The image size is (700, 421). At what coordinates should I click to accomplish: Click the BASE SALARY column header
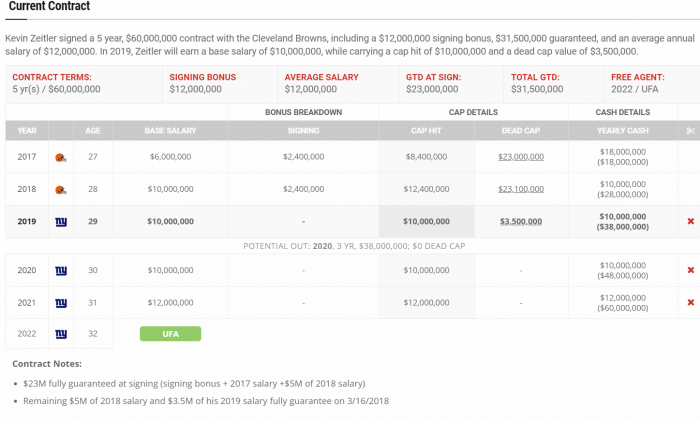coord(170,131)
